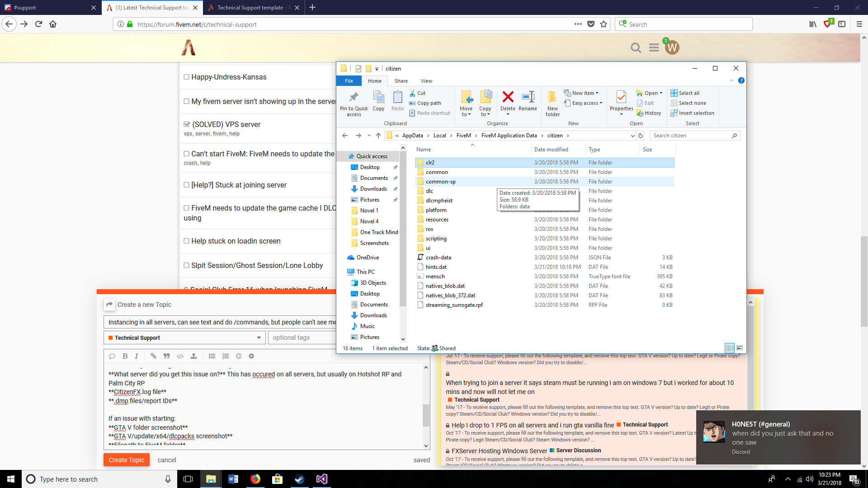Toggle the (SOLVED) VPS server checkbox
868x488 pixels.
click(187, 124)
